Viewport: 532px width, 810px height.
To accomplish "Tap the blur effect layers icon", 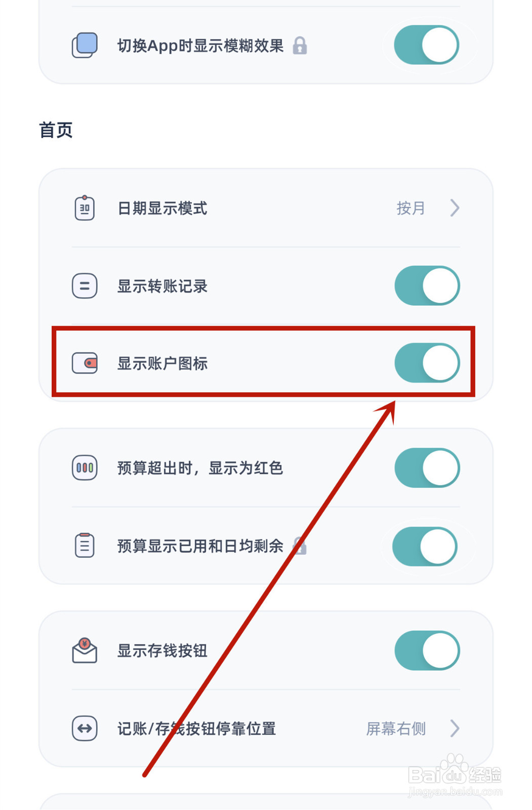I will pyautogui.click(x=85, y=46).
